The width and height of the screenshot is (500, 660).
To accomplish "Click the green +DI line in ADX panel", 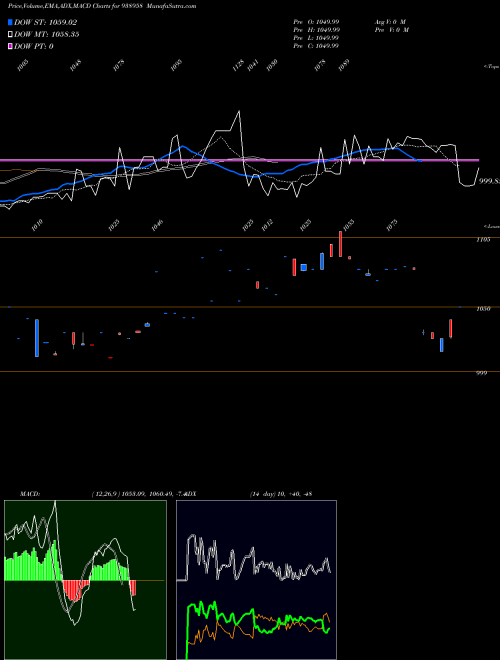I will point(258,618).
